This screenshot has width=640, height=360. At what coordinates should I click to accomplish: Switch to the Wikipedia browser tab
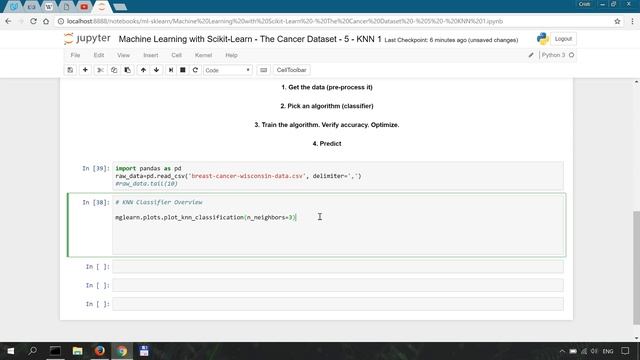[49, 7]
